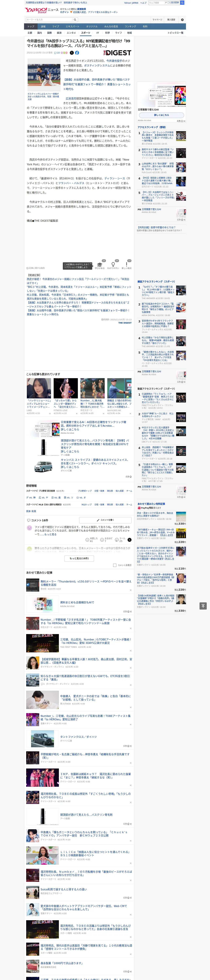210x980 pixels.
Task: Dismiss the Adobe Acrobat sidebar ad
Action: 184,121
